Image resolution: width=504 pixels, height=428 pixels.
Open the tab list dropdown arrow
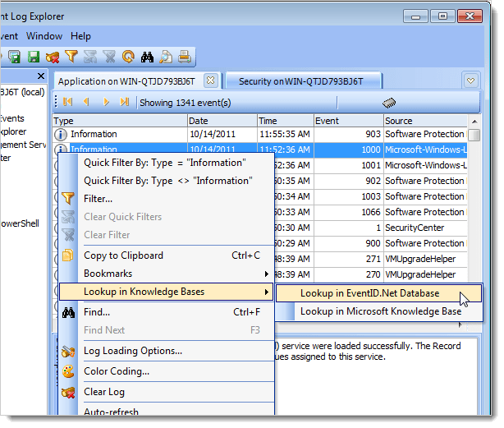(x=470, y=81)
